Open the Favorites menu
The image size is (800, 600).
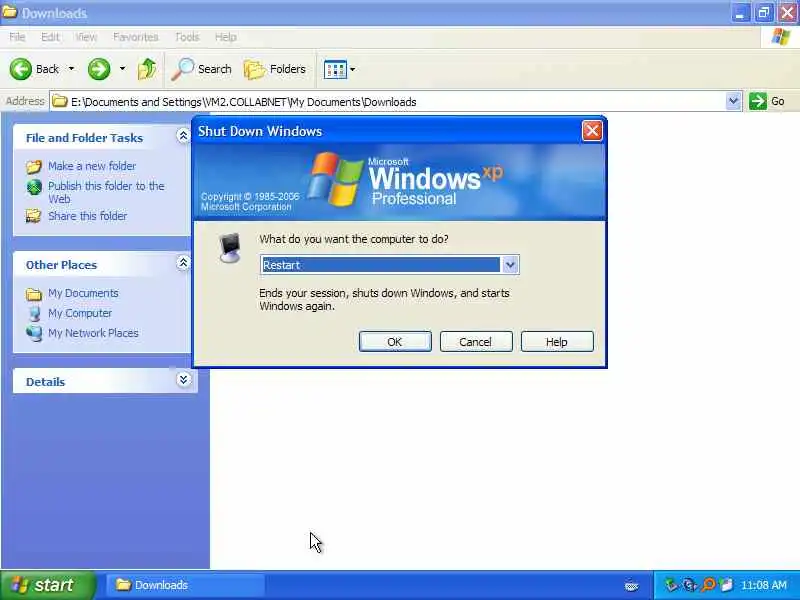(136, 37)
